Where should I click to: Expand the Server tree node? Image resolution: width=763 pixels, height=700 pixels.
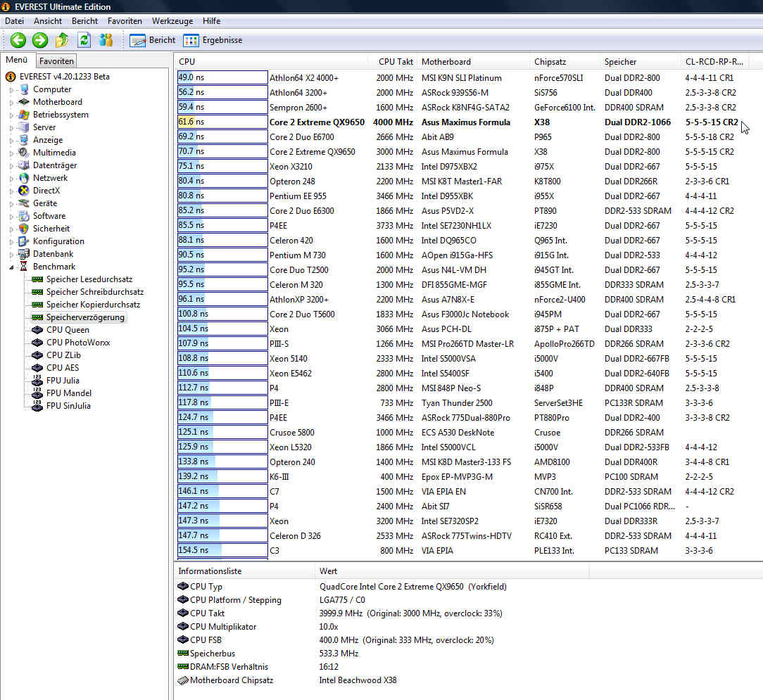coord(12,128)
